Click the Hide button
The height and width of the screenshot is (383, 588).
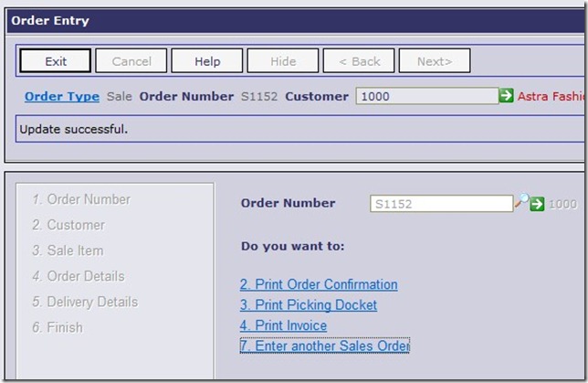(283, 61)
